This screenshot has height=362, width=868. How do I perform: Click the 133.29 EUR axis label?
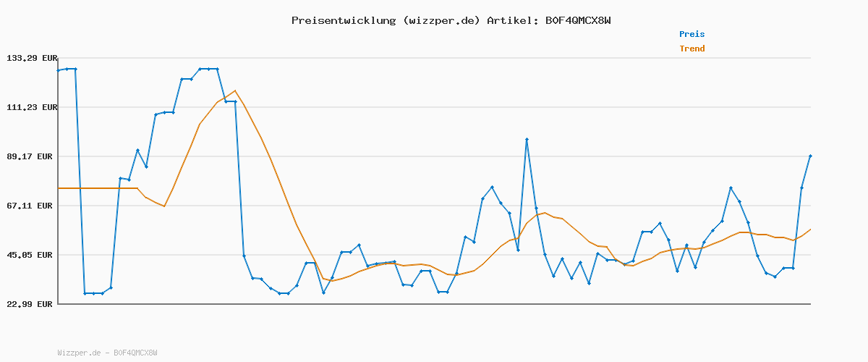(31, 58)
